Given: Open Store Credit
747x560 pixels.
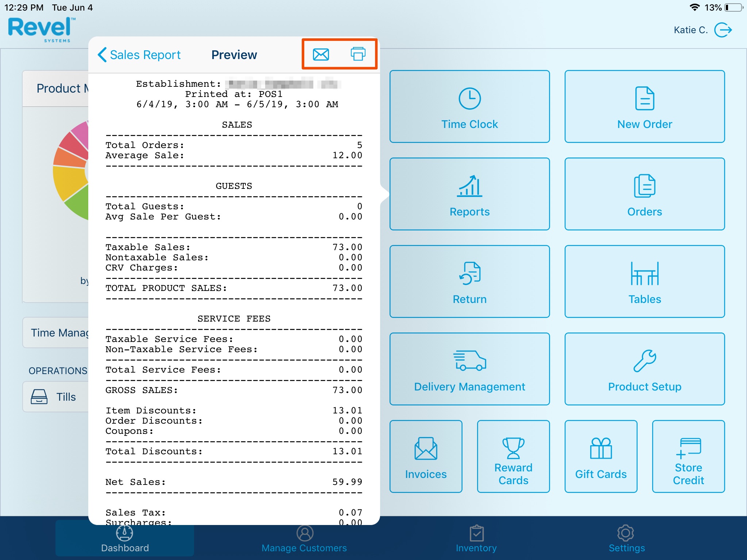Looking at the screenshot, I should tap(688, 456).
